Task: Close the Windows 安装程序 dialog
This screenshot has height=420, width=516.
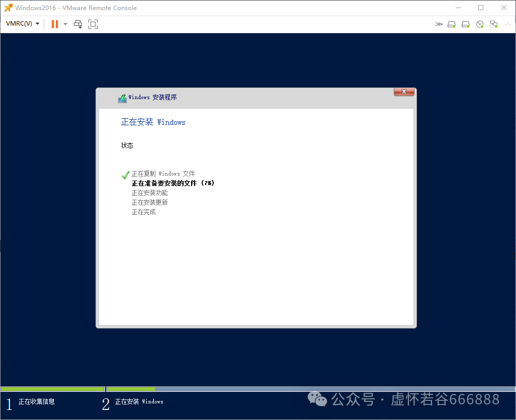Action: coord(404,92)
